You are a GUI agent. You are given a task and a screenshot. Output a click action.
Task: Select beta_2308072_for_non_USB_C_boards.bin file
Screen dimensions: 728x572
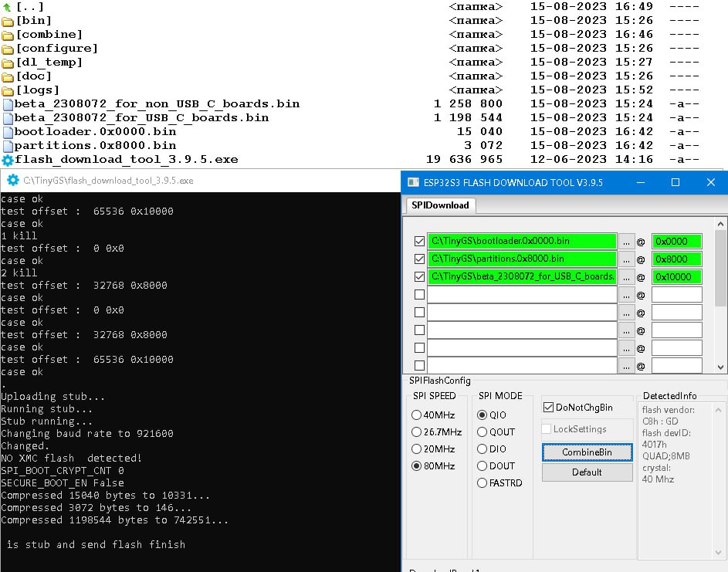(157, 103)
